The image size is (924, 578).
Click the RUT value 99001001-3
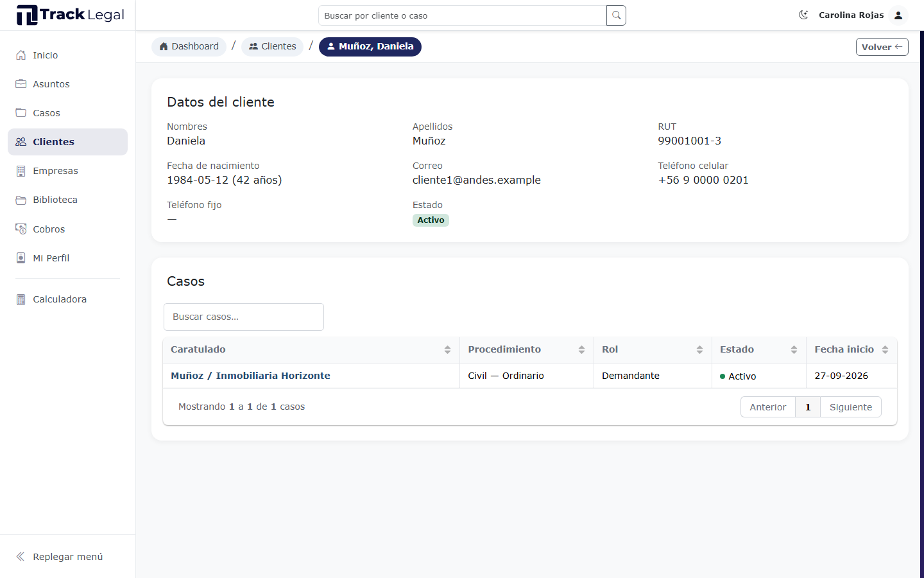coord(689,141)
